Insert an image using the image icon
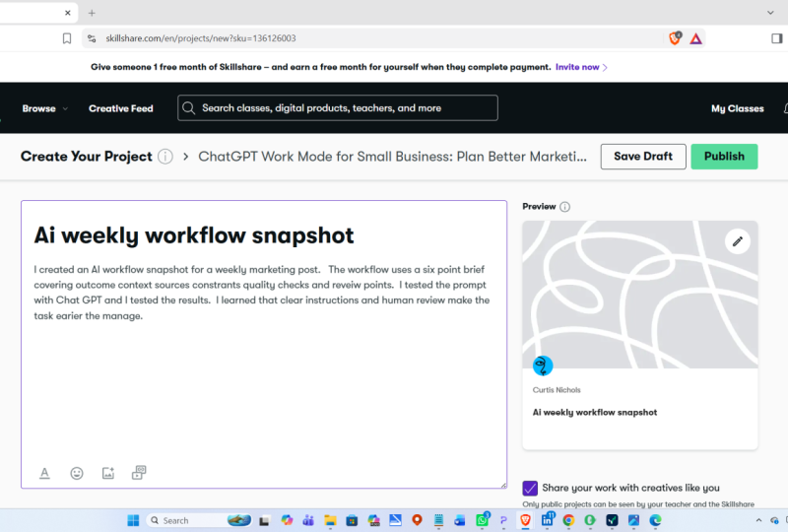The image size is (788, 532). coord(108,473)
